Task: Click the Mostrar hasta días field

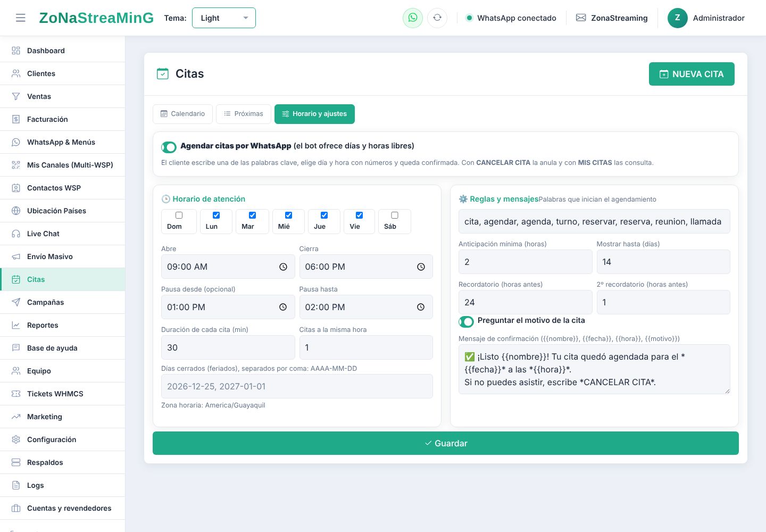Action: pos(663,262)
